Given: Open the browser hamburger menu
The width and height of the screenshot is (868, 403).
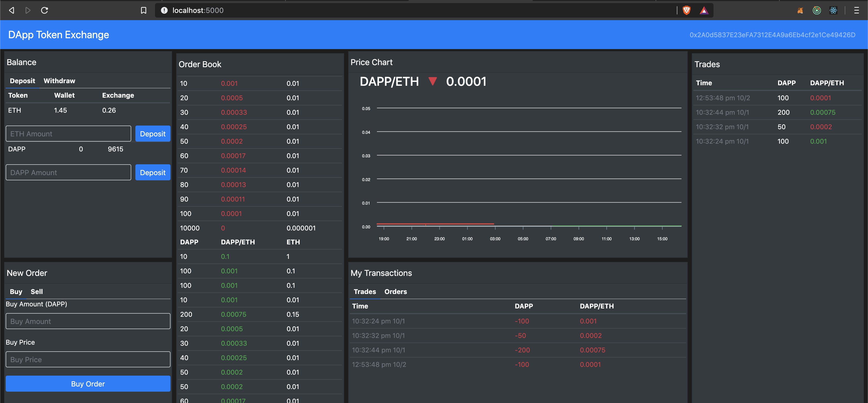Looking at the screenshot, I should pyautogui.click(x=856, y=10).
